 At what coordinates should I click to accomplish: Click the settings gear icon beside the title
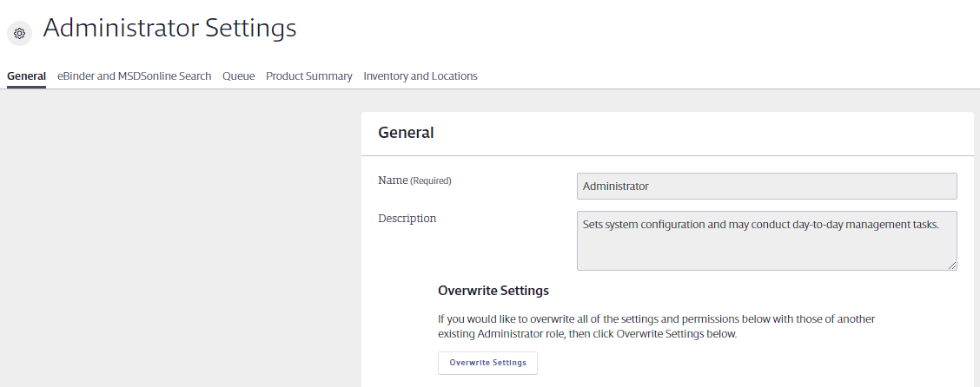[19, 33]
